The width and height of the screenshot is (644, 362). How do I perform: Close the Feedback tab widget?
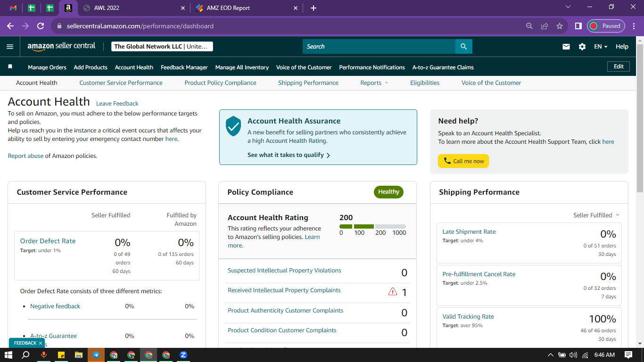(41, 343)
